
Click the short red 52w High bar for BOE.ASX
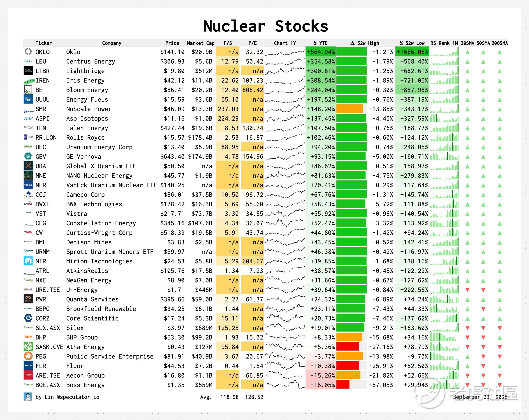click(x=343, y=384)
